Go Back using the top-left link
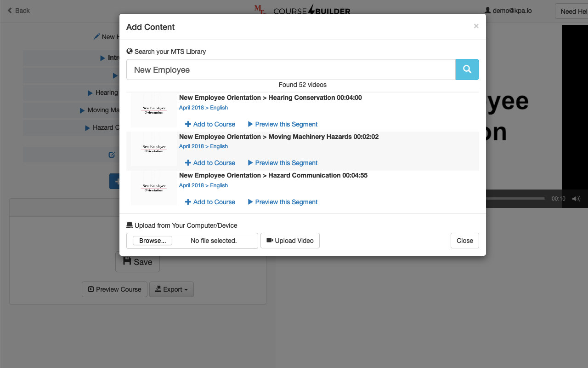 [x=18, y=11]
